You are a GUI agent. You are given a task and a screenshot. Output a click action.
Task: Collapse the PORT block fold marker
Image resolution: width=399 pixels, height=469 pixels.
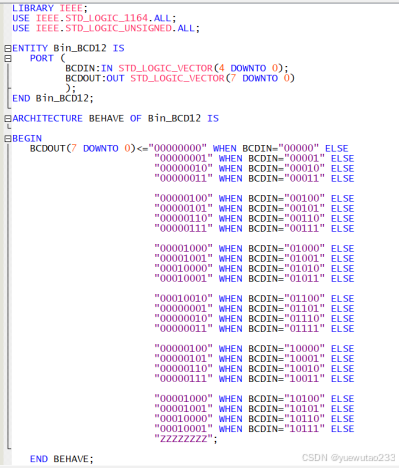click(8, 58)
